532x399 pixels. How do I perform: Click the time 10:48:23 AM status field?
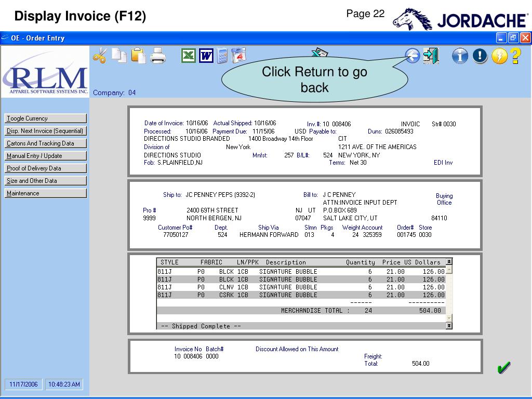coord(64,384)
